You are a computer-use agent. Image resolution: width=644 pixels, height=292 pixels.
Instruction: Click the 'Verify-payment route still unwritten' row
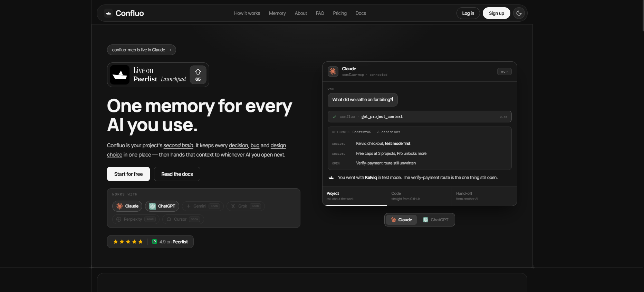tap(420, 163)
